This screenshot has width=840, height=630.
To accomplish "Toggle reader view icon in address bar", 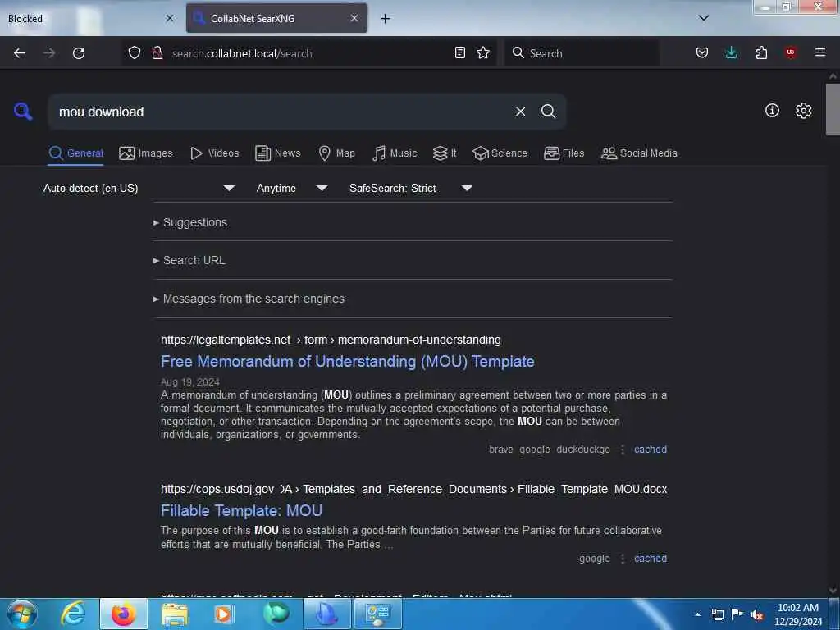I will click(x=459, y=52).
